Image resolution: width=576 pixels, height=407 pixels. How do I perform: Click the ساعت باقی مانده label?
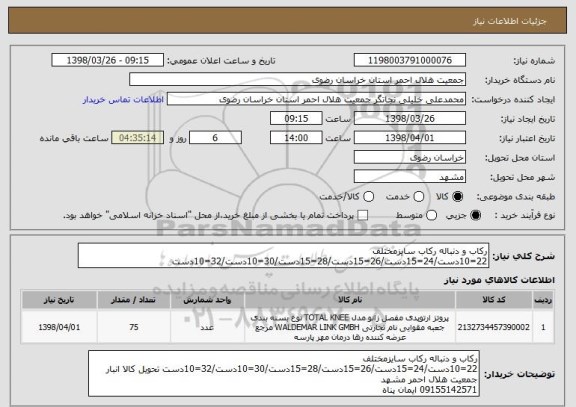click(x=74, y=138)
